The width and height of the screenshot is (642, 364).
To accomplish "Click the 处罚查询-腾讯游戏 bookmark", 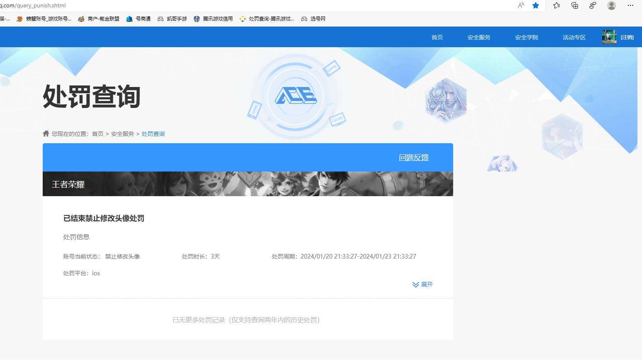I will (x=267, y=18).
